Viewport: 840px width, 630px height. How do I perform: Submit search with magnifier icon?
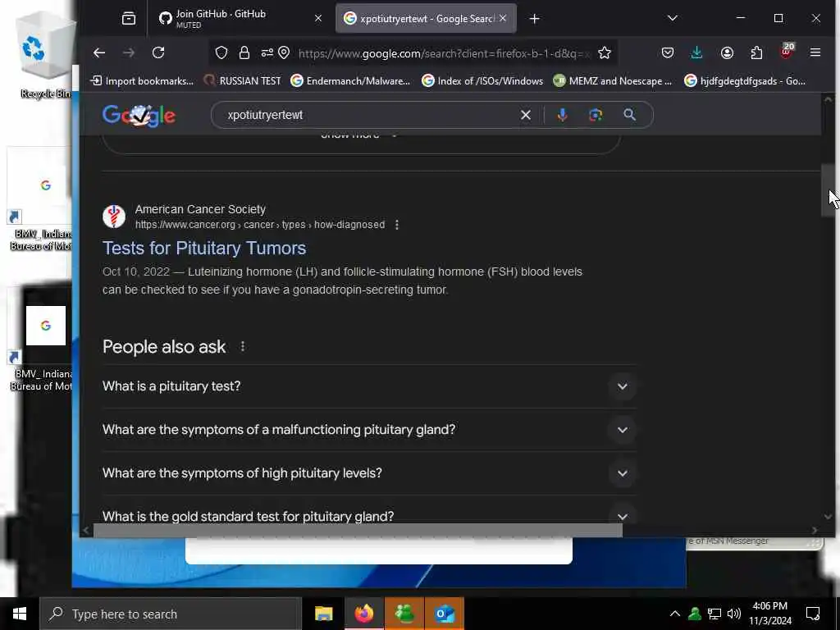pyautogui.click(x=629, y=114)
